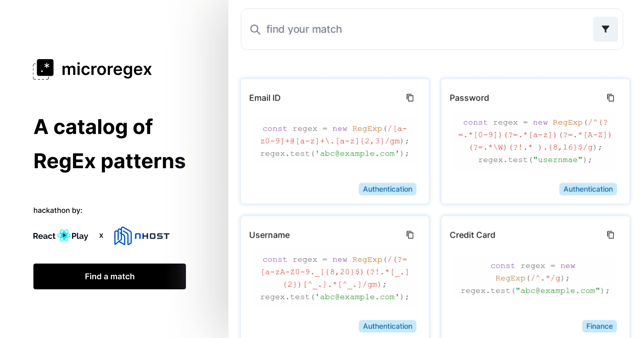Click inside the find your match search field
The width and height of the screenshot is (644, 338).
[x=362, y=29]
